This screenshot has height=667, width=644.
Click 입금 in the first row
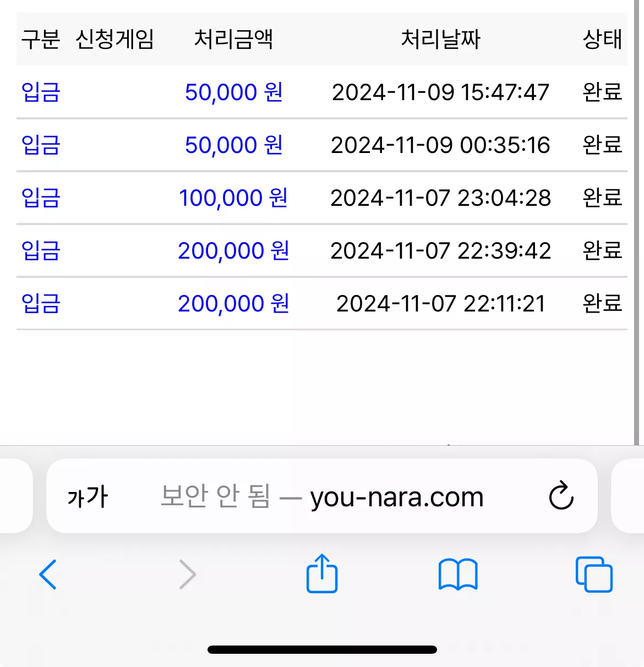(41, 92)
